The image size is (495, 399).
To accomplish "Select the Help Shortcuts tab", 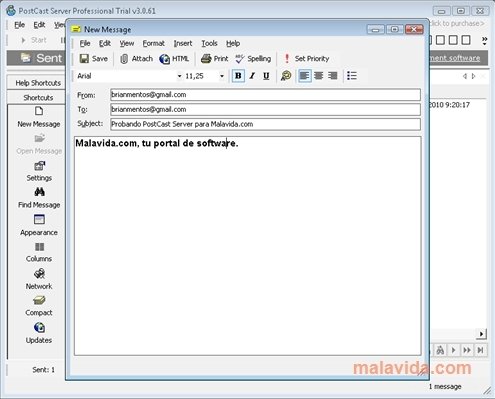I will click(38, 83).
